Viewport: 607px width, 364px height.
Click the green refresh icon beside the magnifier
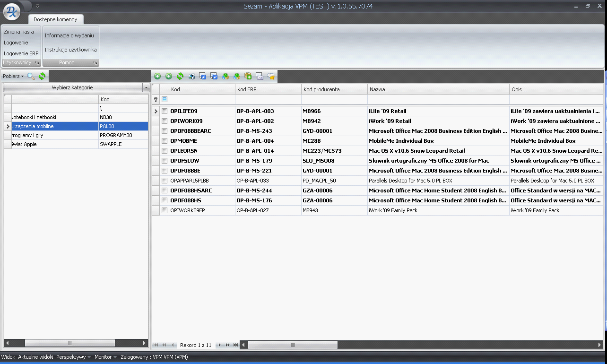(x=42, y=76)
